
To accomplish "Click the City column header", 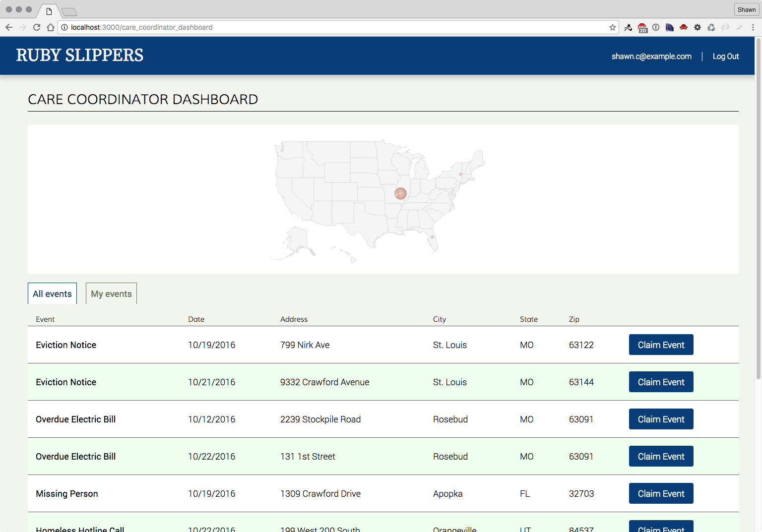I will (440, 319).
